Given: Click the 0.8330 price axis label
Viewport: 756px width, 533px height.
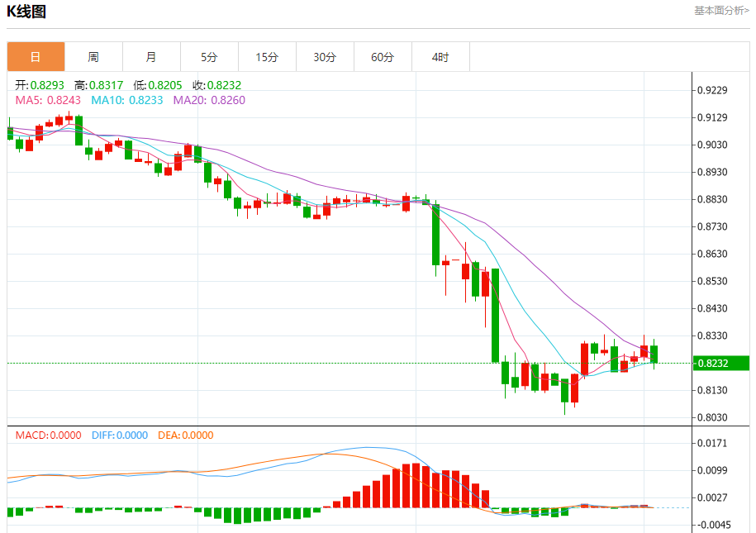Looking at the screenshot, I should pyautogui.click(x=712, y=336).
